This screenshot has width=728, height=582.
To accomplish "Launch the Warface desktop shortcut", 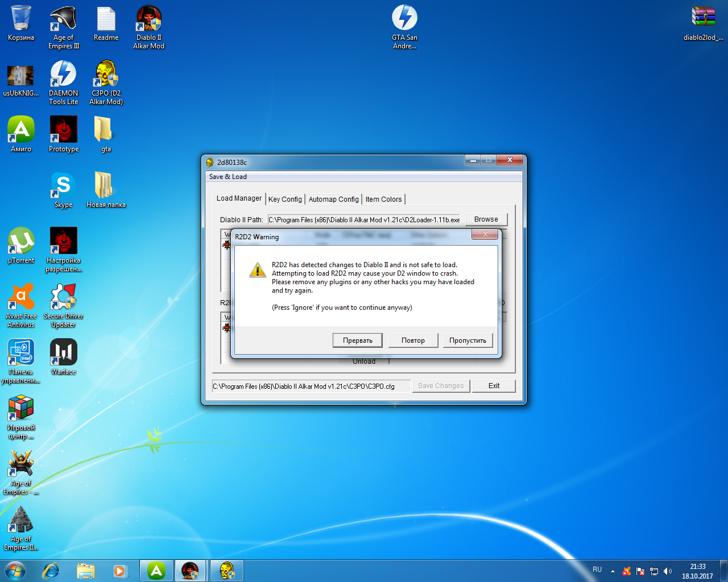I will point(64,357).
